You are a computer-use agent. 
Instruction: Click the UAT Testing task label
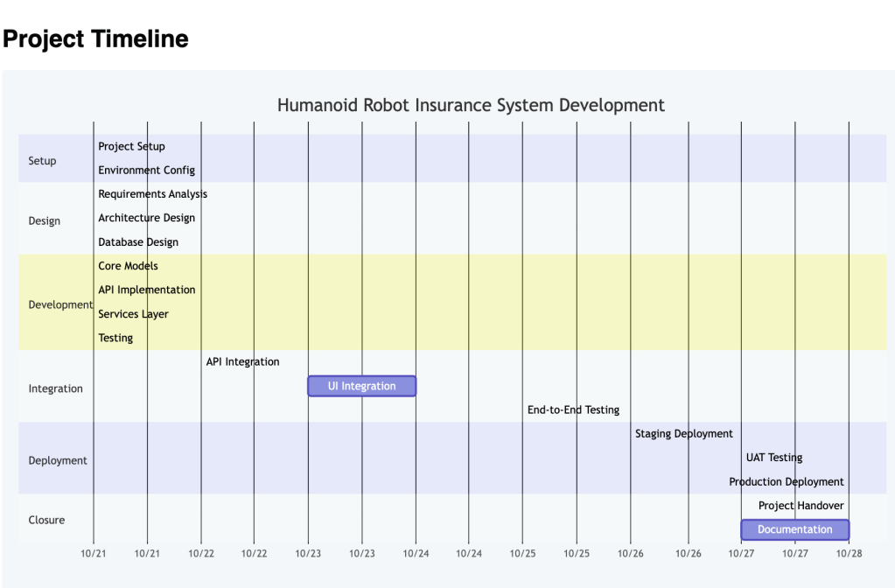tap(774, 458)
